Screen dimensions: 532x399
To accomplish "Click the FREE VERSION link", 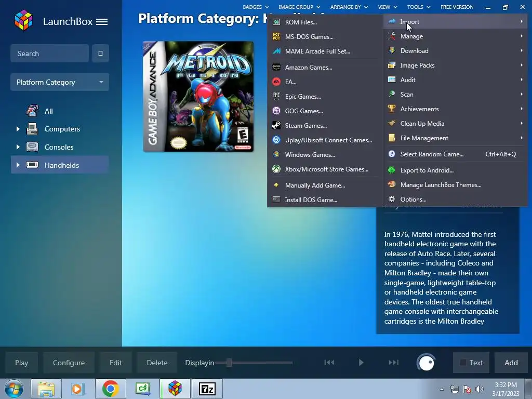I will 457,7.
